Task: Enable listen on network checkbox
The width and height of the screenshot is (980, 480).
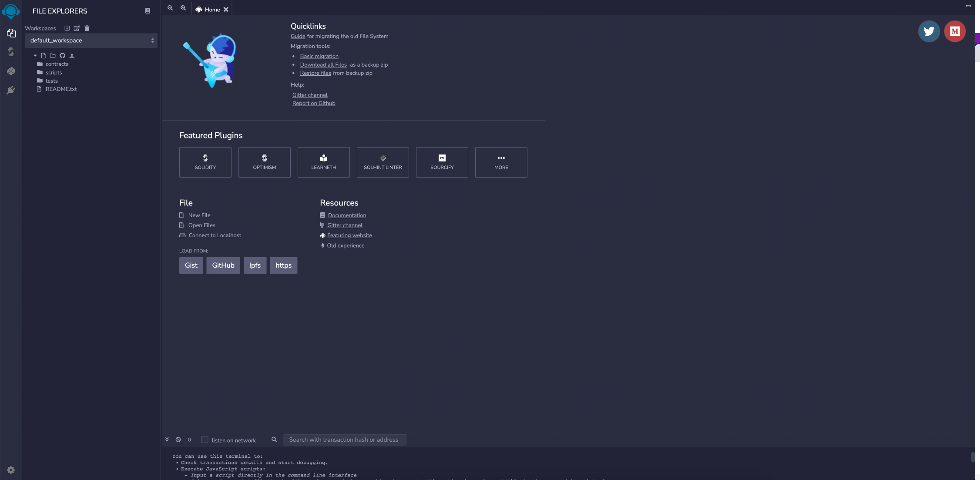Action: pyautogui.click(x=205, y=440)
